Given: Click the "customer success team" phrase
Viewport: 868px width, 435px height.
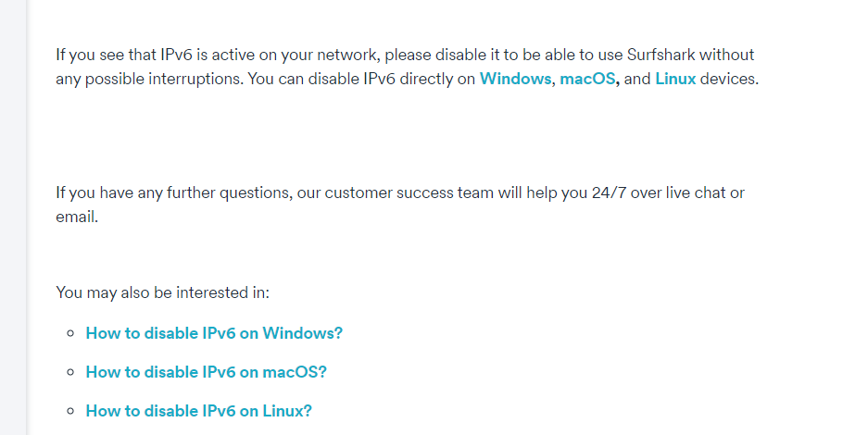Looking at the screenshot, I should click(398, 193).
